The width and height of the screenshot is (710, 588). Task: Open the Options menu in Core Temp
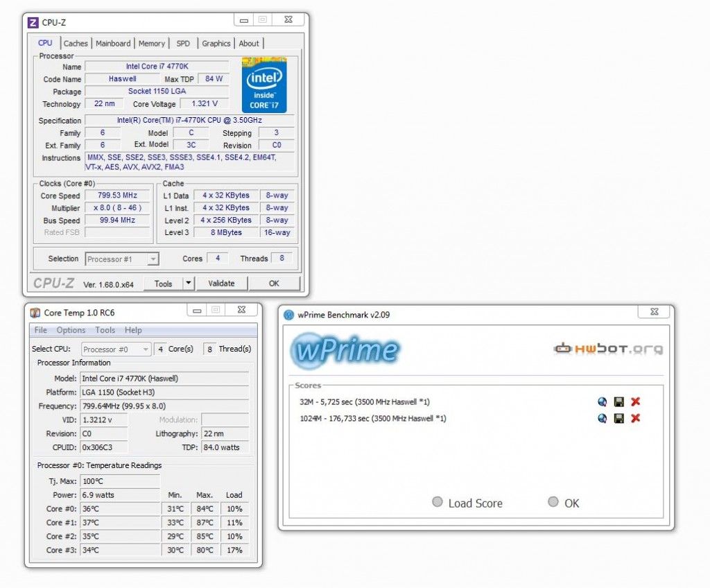tap(71, 330)
